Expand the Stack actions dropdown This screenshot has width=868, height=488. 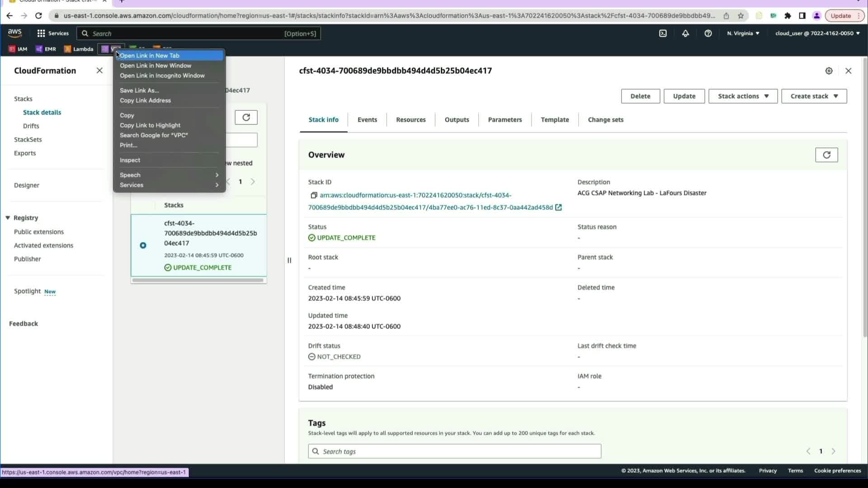click(x=743, y=96)
